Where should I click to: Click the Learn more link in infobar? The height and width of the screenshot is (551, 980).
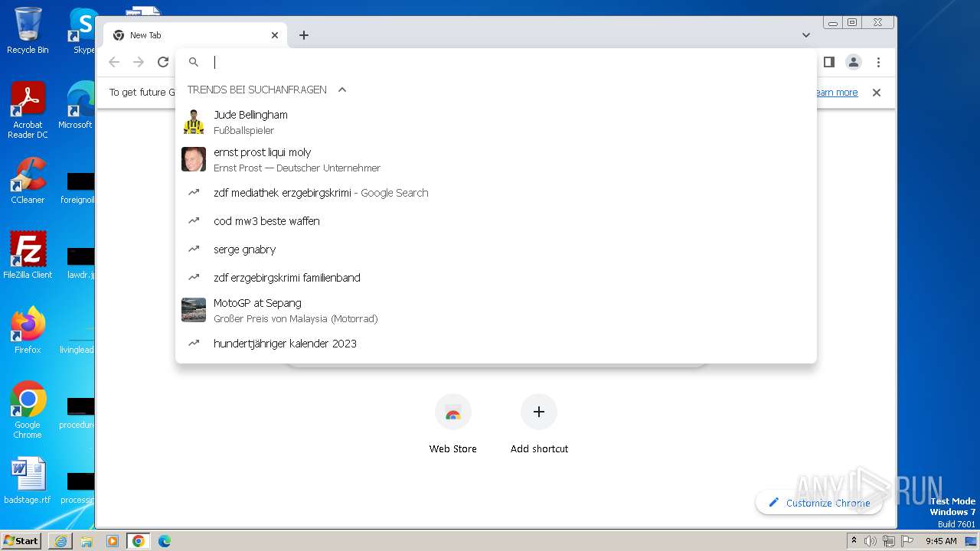click(835, 93)
